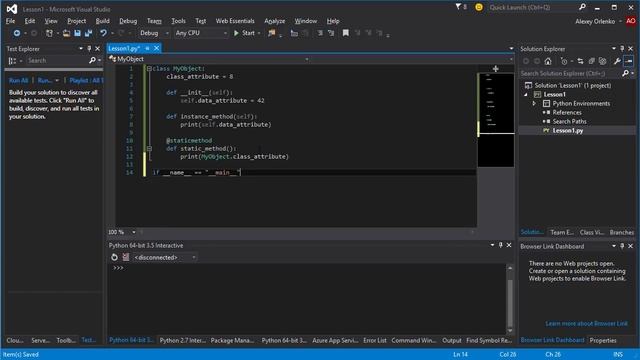The height and width of the screenshot is (360, 640).
Task: Open the Debug configuration dropdown
Action: click(x=167, y=33)
